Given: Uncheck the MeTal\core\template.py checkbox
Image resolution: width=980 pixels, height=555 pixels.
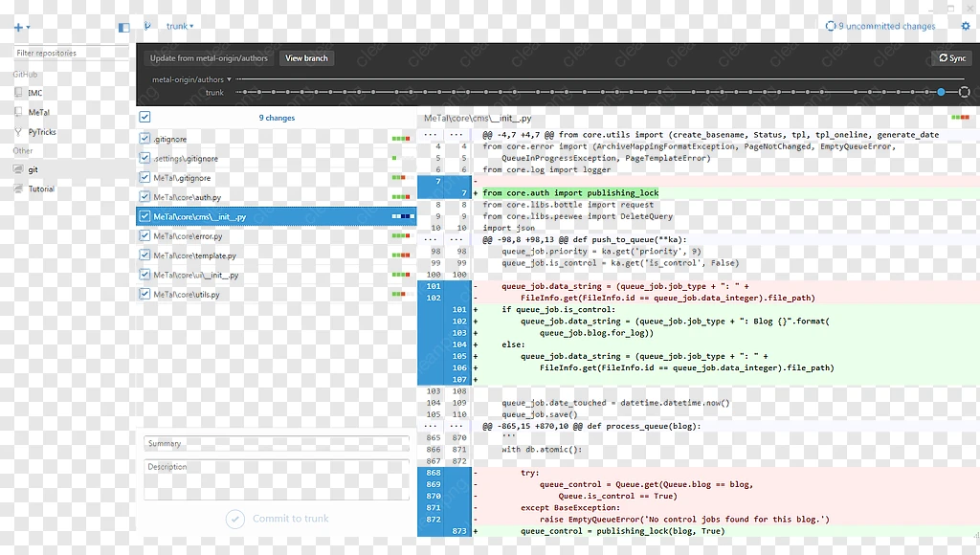Looking at the screenshot, I should [x=145, y=255].
